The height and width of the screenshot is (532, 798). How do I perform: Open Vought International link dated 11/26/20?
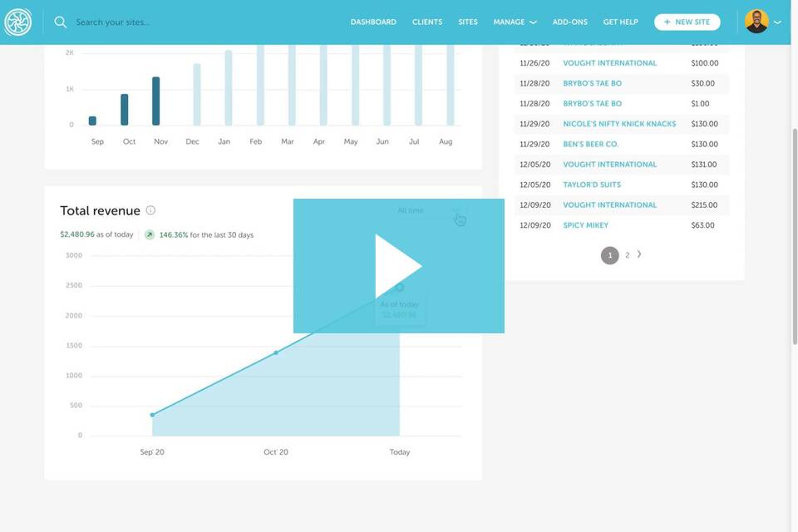[609, 63]
